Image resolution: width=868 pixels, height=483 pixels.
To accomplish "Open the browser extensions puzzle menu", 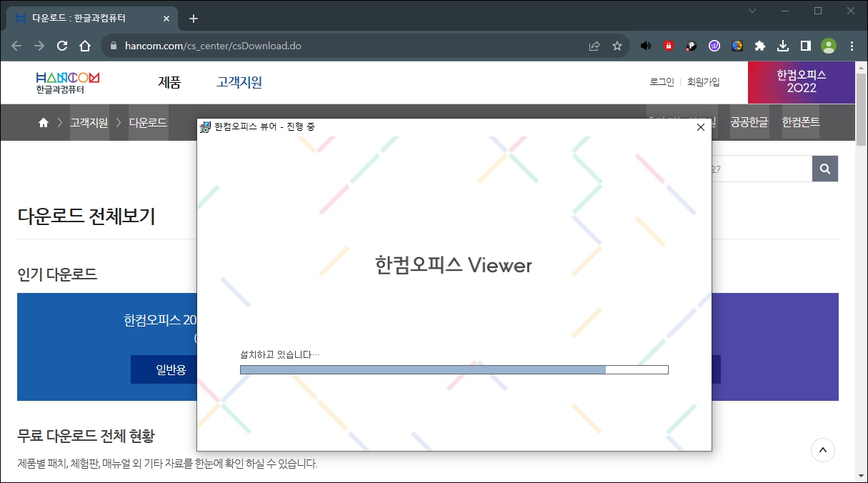I will click(x=760, y=45).
